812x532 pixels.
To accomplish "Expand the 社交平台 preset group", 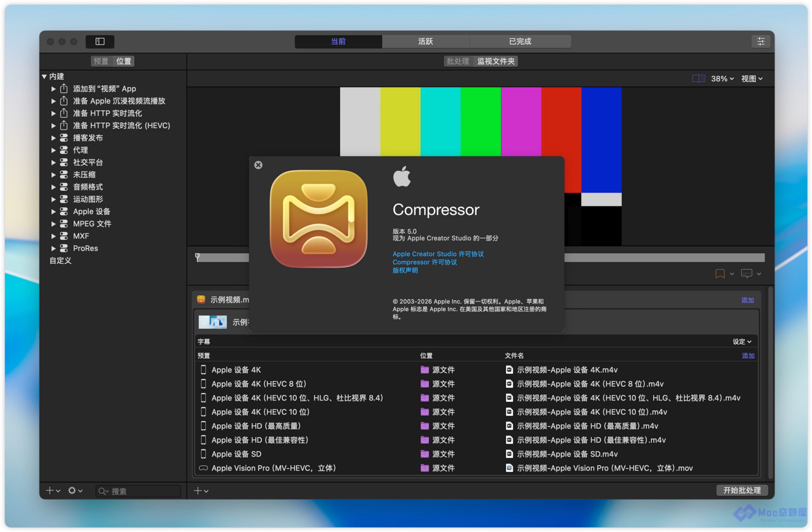I will point(53,162).
